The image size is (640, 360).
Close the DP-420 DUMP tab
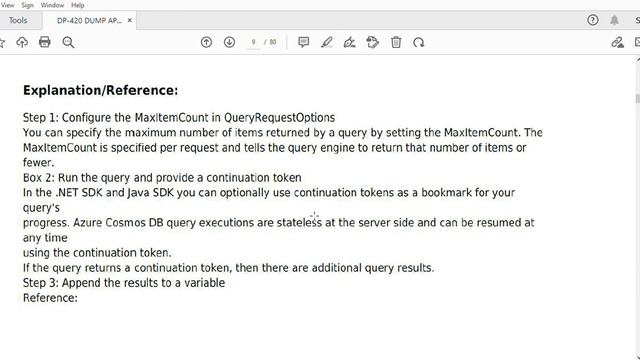[129, 20]
